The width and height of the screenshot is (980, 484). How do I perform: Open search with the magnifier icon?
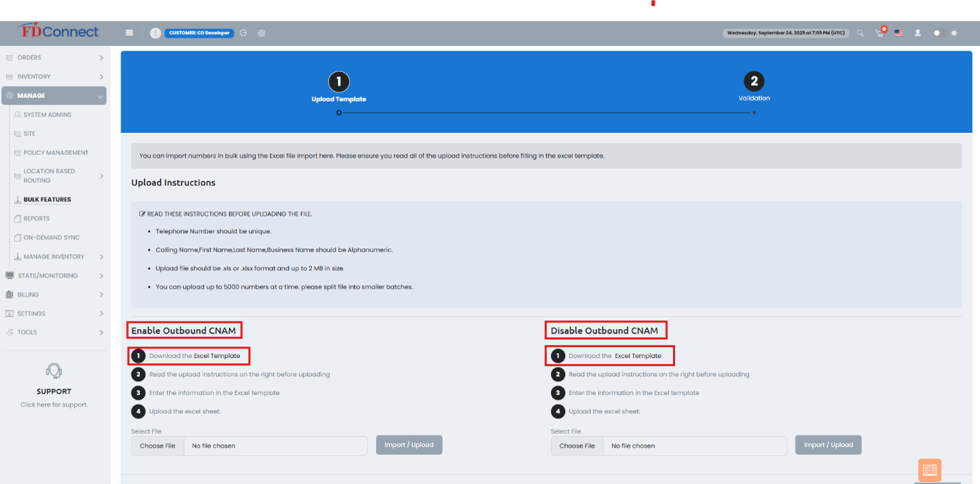tap(860, 33)
